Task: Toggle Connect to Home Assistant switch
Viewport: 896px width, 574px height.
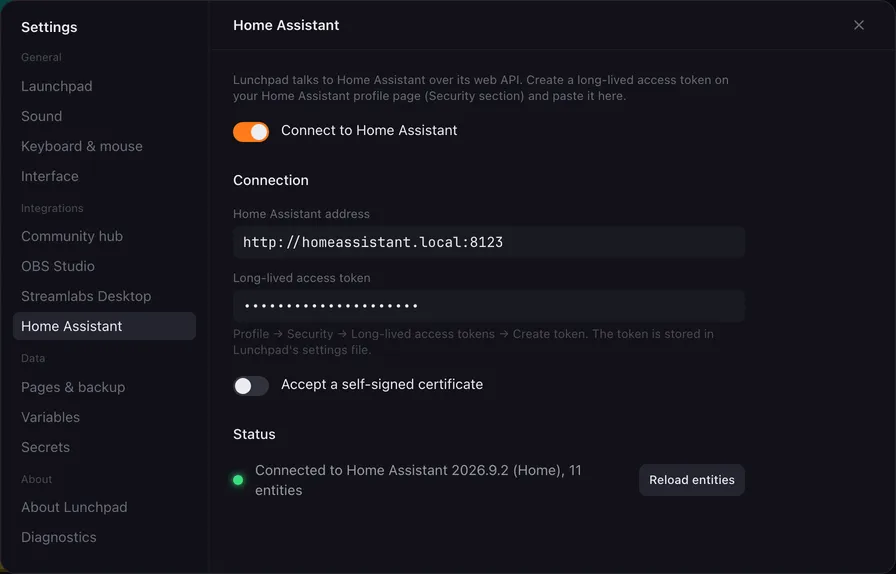Action: [x=251, y=132]
